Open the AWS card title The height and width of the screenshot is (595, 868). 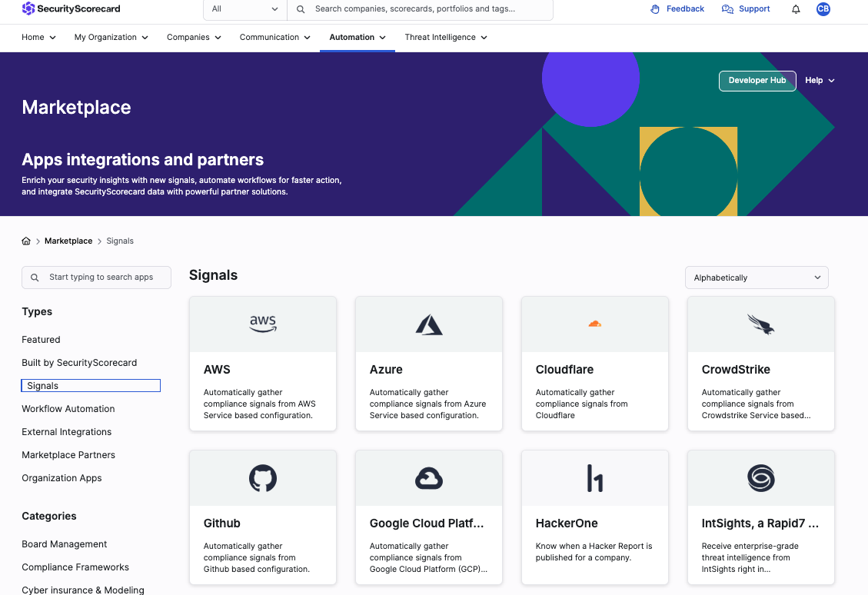(217, 369)
